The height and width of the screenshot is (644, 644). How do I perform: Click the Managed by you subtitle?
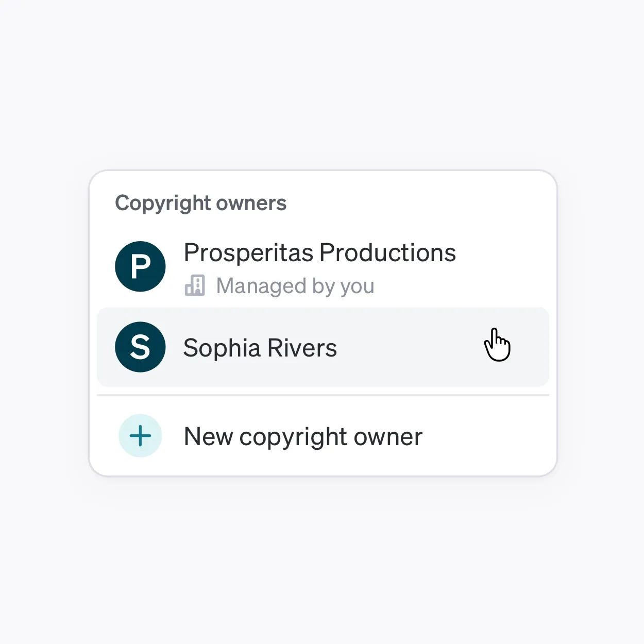[295, 286]
